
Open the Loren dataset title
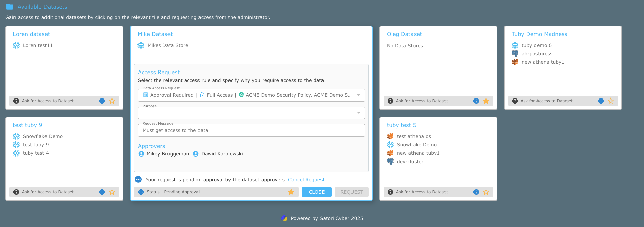pyautogui.click(x=31, y=34)
